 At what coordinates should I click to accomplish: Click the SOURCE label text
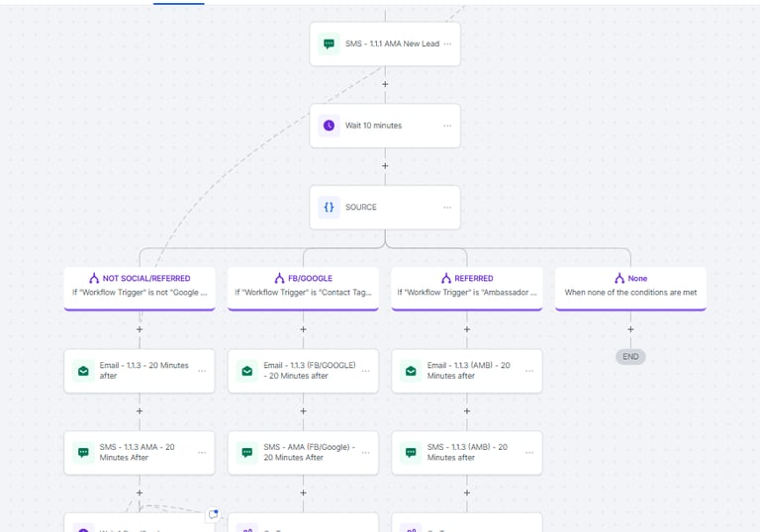[x=360, y=207]
